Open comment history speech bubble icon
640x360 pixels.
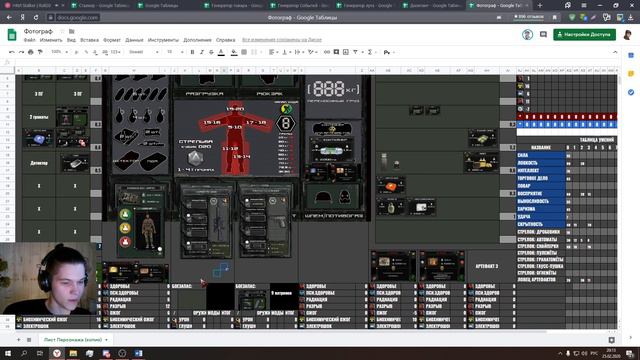tap(543, 35)
